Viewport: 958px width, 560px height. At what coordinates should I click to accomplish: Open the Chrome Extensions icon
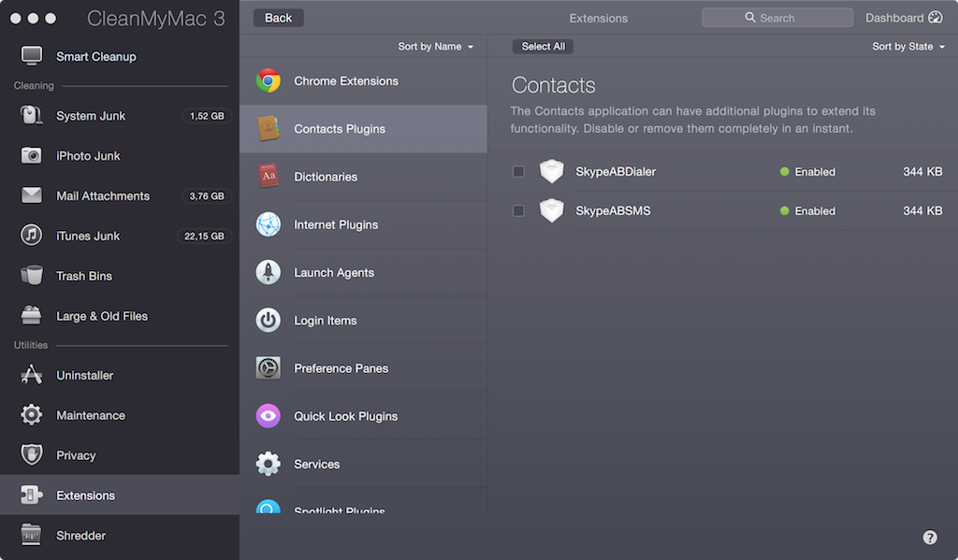click(x=269, y=81)
